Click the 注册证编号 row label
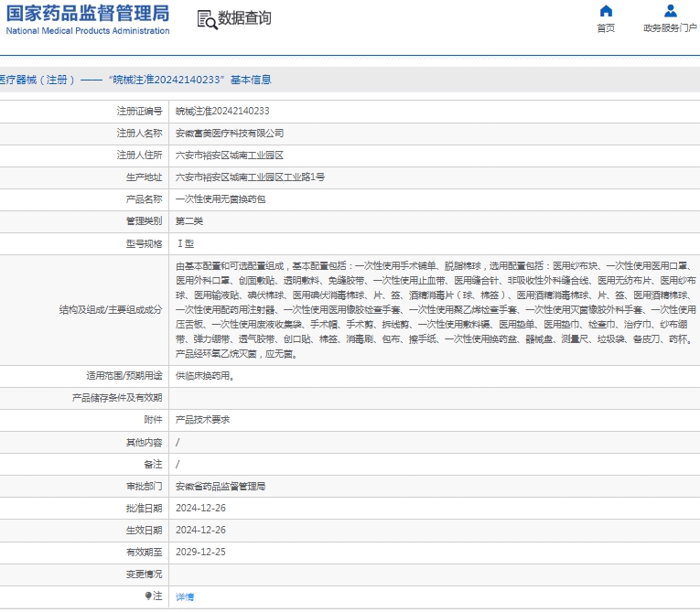This screenshot has width=700, height=612. [139, 112]
